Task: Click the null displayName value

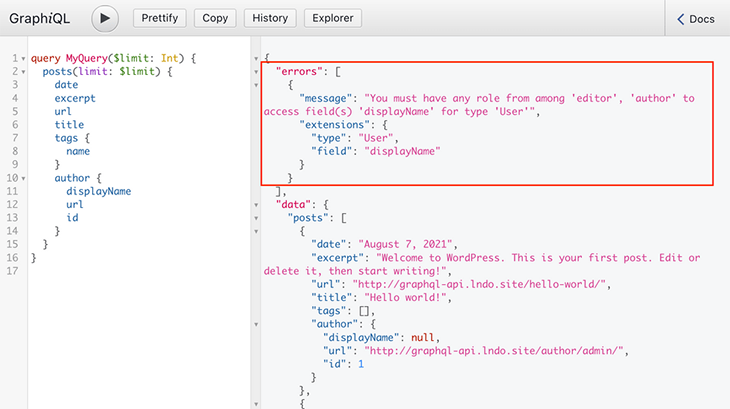Action: pos(423,337)
